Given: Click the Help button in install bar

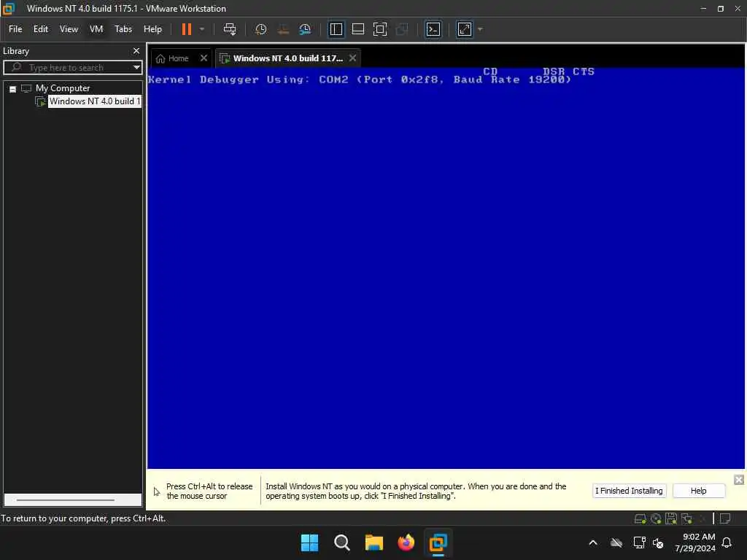Looking at the screenshot, I should tap(698, 491).
